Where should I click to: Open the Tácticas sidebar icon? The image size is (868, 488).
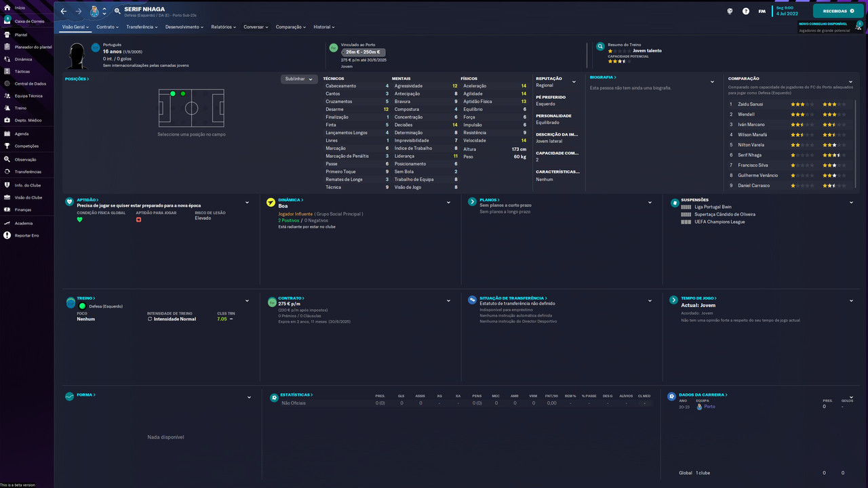(7, 71)
